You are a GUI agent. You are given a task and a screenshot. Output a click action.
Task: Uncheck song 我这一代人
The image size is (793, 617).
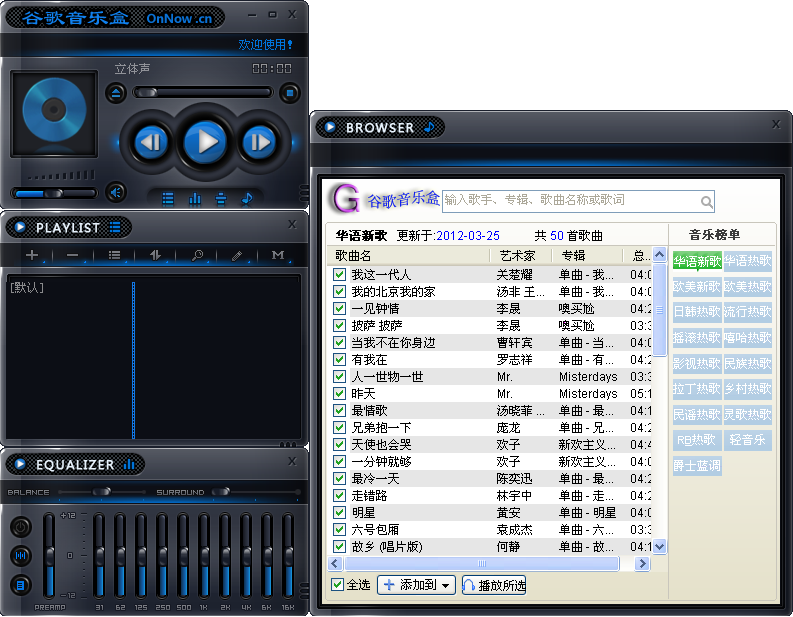pyautogui.click(x=339, y=275)
